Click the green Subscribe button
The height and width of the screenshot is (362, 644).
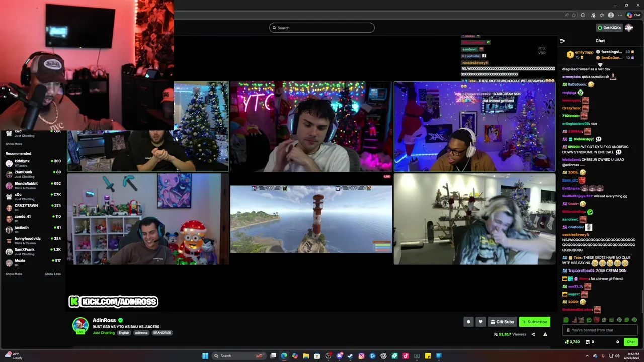535,322
